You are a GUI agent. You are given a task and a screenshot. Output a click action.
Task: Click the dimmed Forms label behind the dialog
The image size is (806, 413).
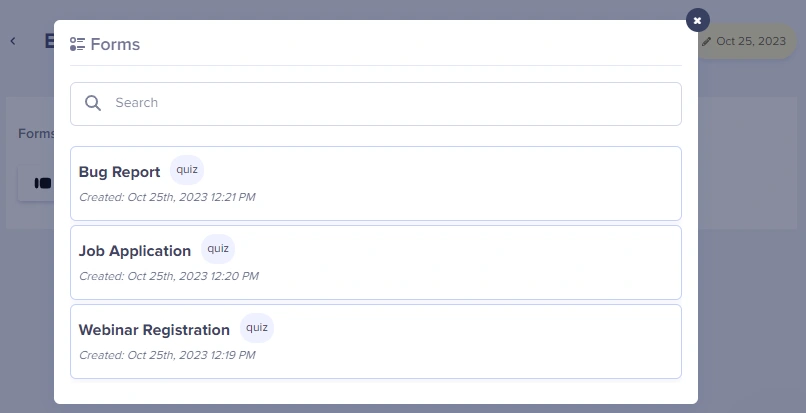36,134
